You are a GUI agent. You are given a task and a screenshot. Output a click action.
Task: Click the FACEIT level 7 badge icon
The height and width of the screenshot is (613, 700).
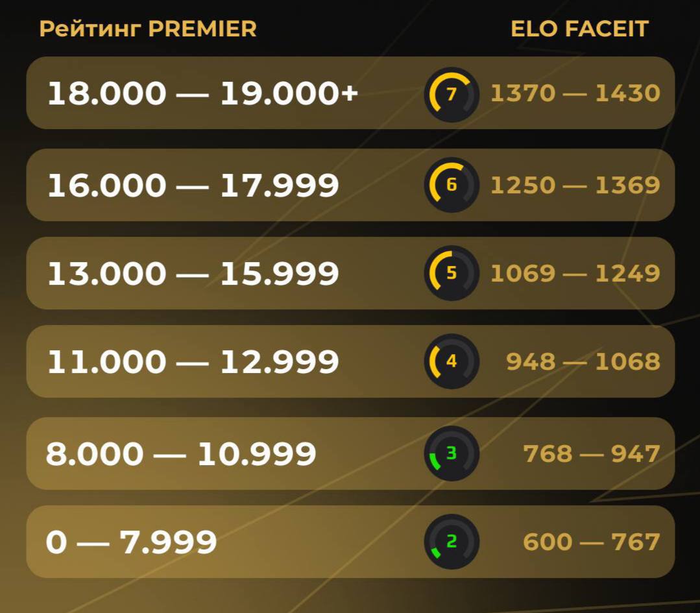[452, 95]
